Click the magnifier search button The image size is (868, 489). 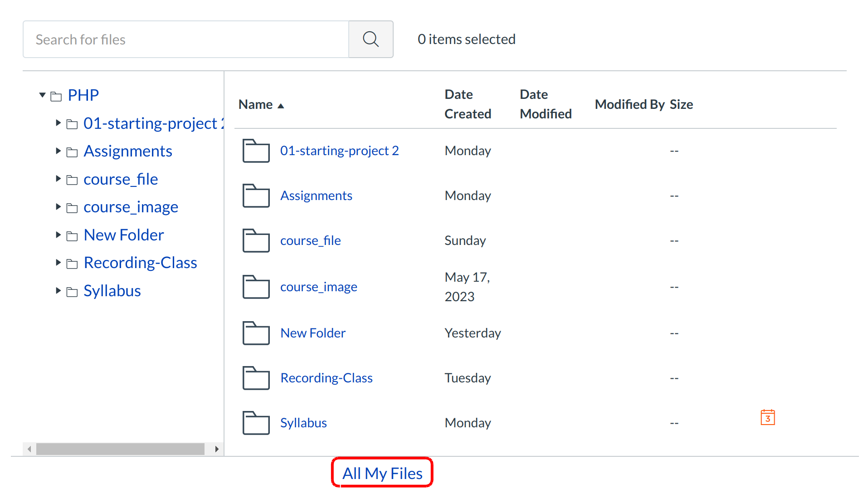pyautogui.click(x=370, y=39)
